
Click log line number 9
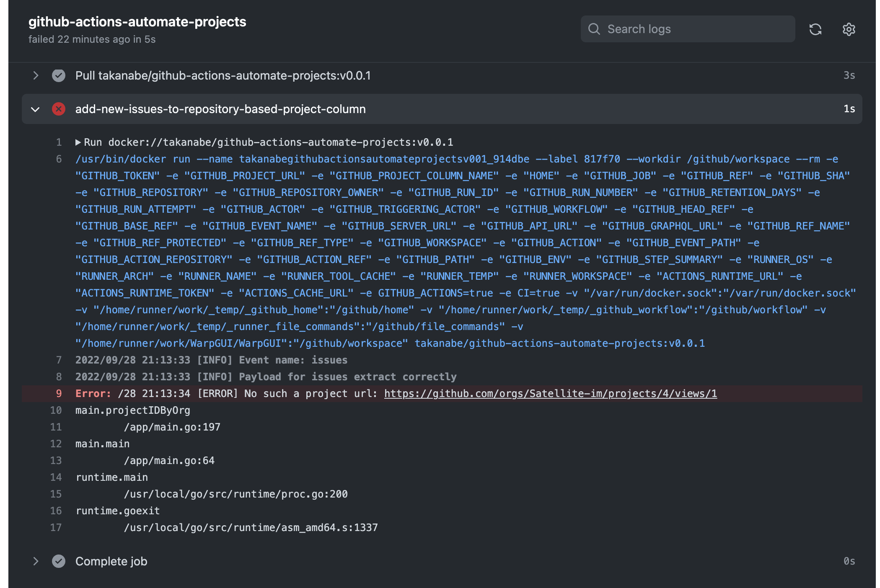coord(59,394)
